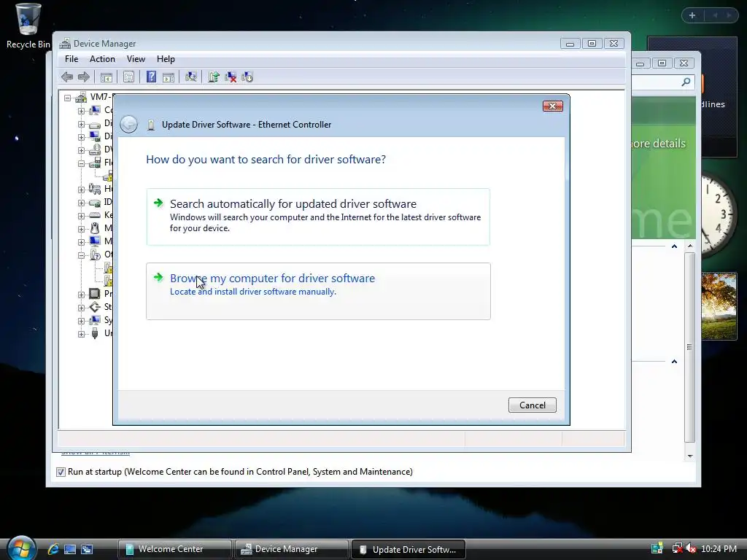Screen dimensions: 747x560
Task: Click the Back arrow in Device Manager toolbar
Action: [67, 77]
